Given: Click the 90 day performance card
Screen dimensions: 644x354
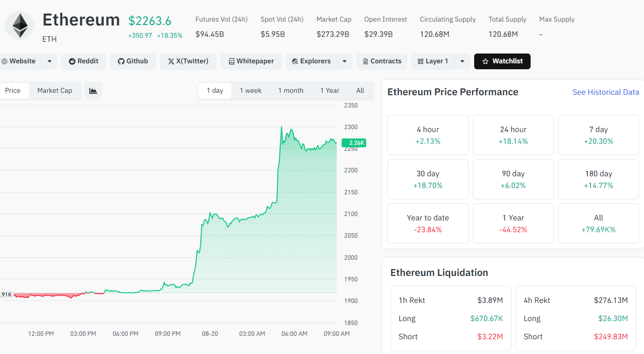Looking at the screenshot, I should click(x=513, y=179).
